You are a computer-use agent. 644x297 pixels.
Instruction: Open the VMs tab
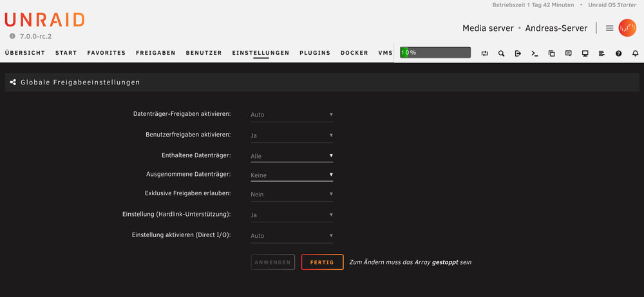pyautogui.click(x=386, y=53)
